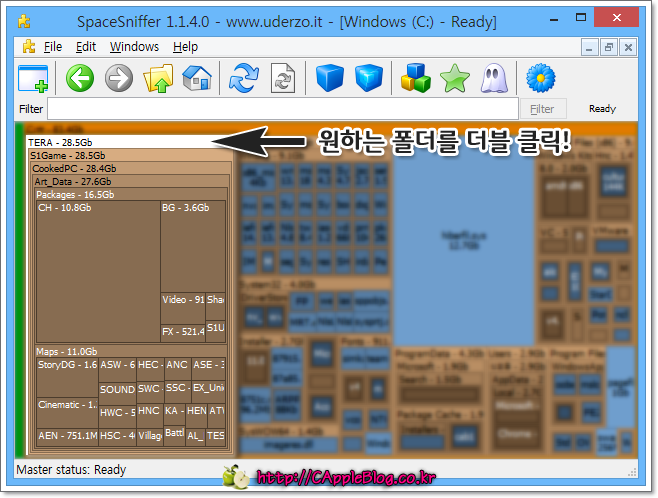Select the HSC block in Maps
Screen dimensions: 658x498
pos(118,437)
